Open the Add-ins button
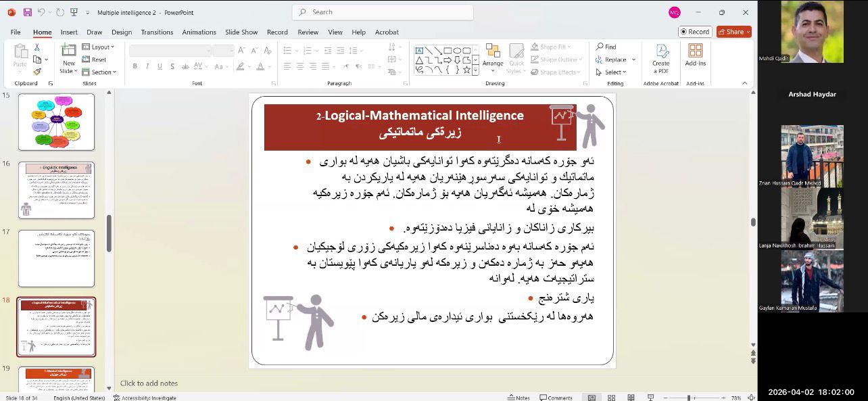 pyautogui.click(x=695, y=55)
